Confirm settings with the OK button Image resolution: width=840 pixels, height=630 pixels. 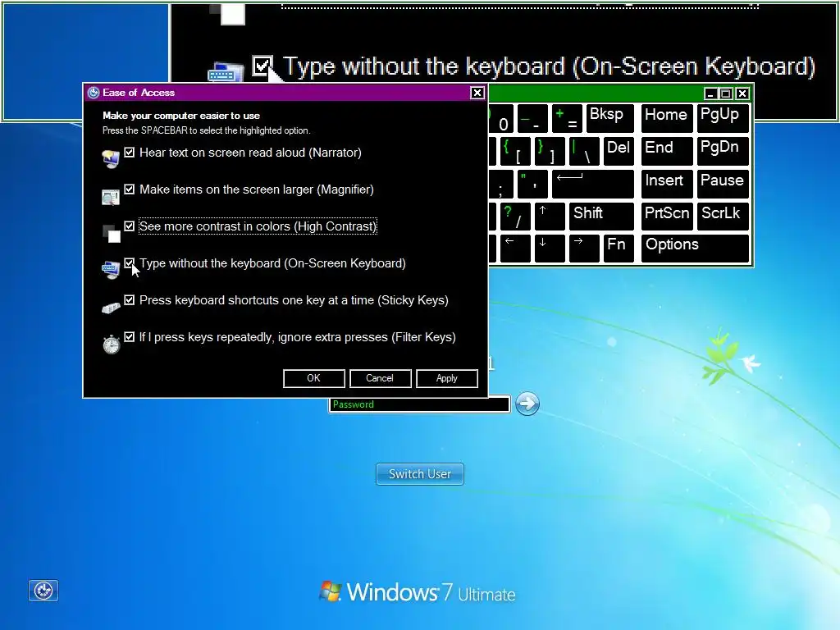click(314, 378)
